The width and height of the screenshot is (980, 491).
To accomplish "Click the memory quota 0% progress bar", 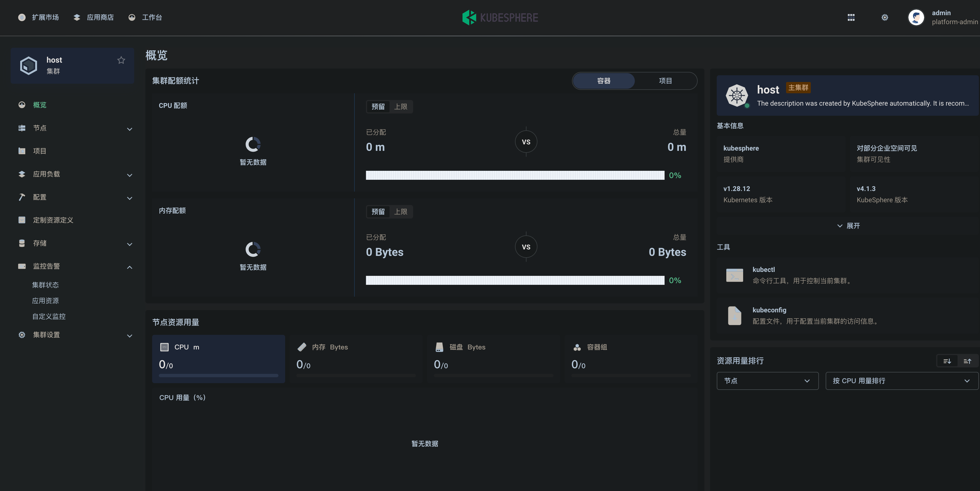I will 515,280.
